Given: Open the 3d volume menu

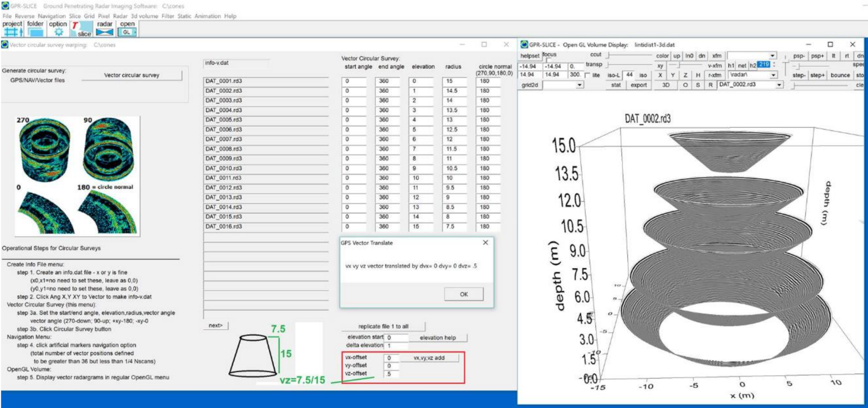Looking at the screenshot, I should [145, 16].
